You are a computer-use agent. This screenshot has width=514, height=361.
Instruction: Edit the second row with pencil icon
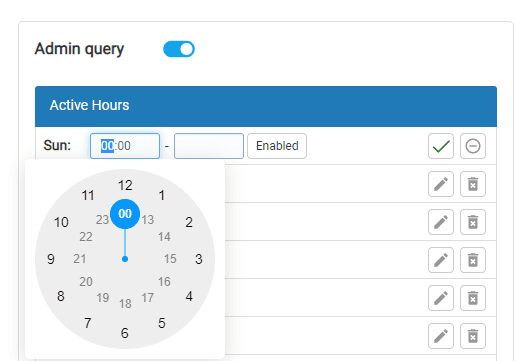click(441, 222)
